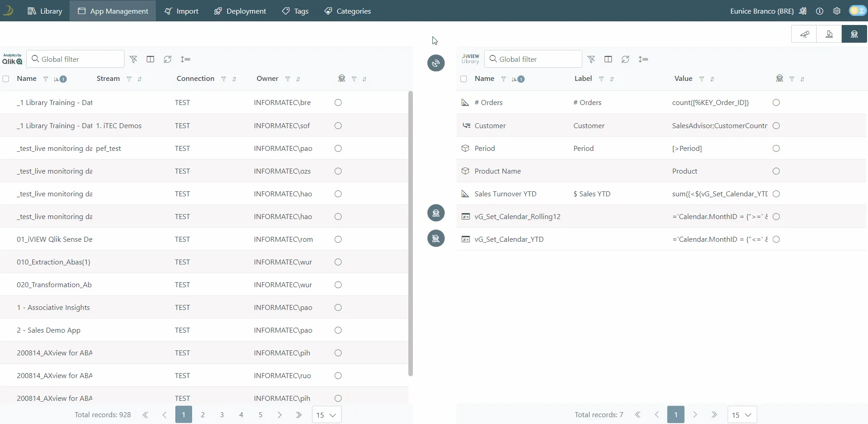Toggle the light/dark theme switch
This screenshot has width=868, height=424.
[858, 11]
